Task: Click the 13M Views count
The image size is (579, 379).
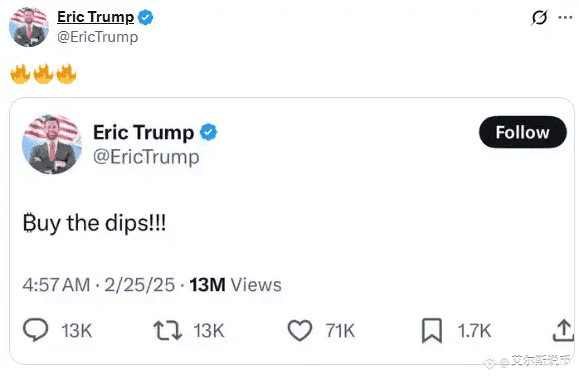Action: coord(235,285)
